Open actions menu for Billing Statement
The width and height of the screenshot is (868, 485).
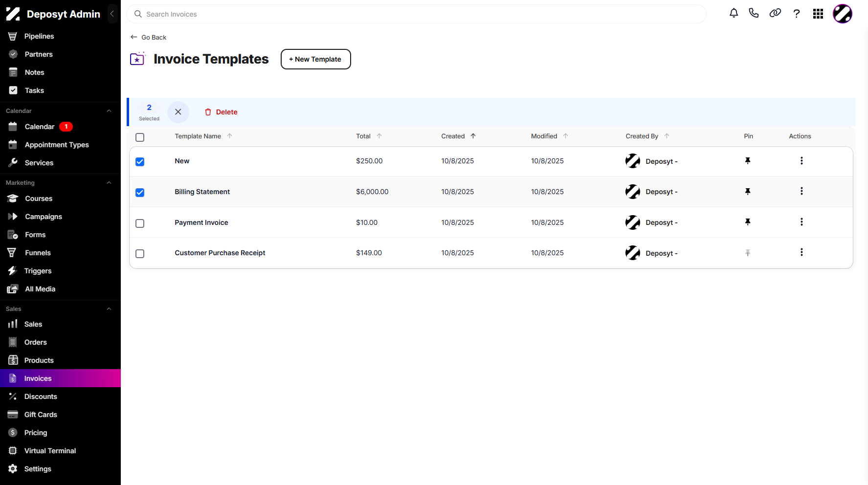click(801, 191)
